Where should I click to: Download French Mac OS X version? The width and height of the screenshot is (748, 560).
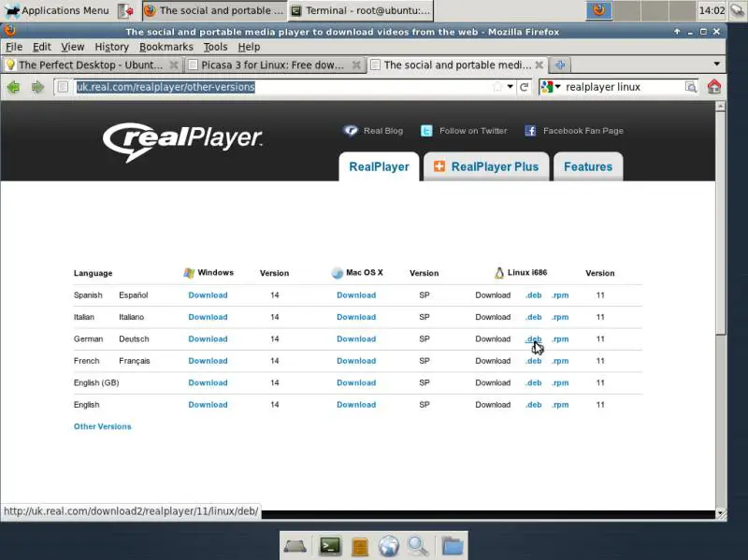click(x=356, y=361)
